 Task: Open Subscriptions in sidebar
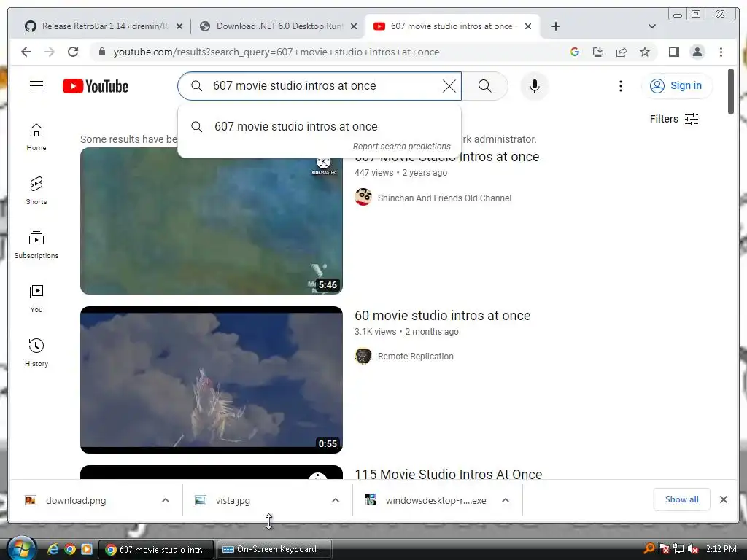(x=36, y=245)
